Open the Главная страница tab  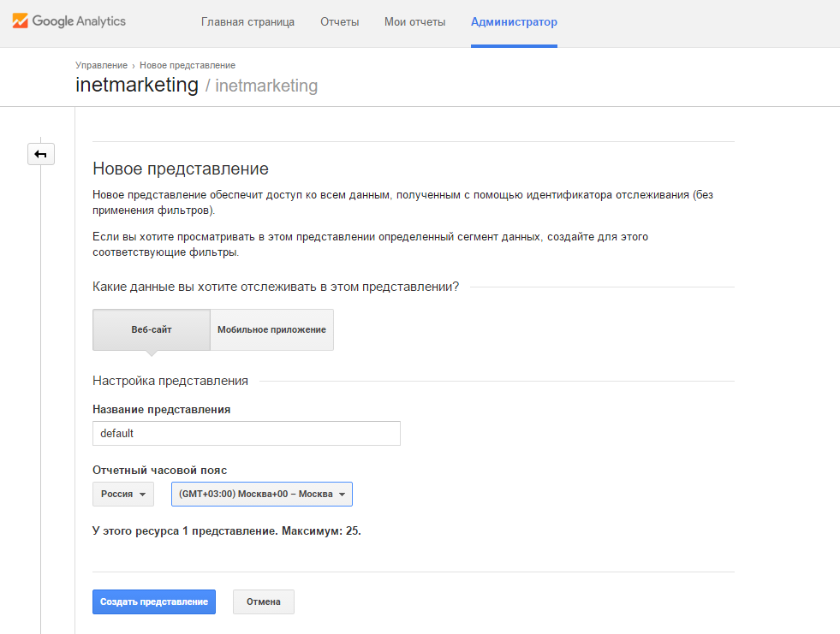247,22
